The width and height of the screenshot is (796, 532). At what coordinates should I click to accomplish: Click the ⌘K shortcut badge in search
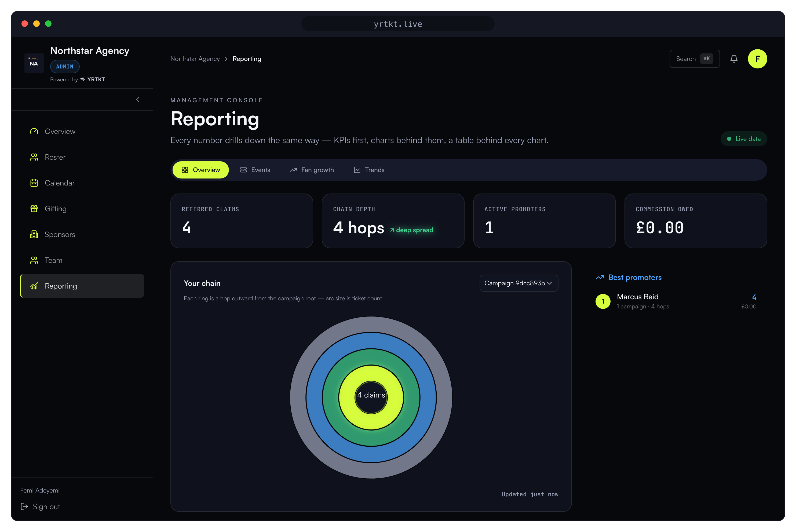[706, 59]
